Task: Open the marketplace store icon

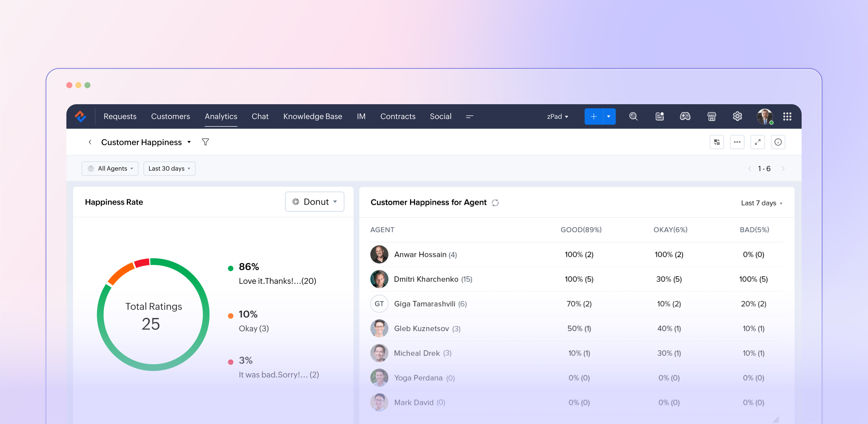Action: tap(711, 116)
